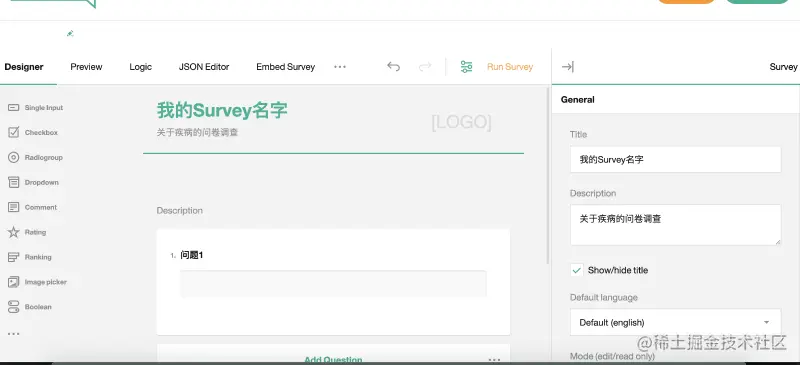Collapse the property panel arrow icon
The width and height of the screenshot is (800, 365).
coord(567,66)
